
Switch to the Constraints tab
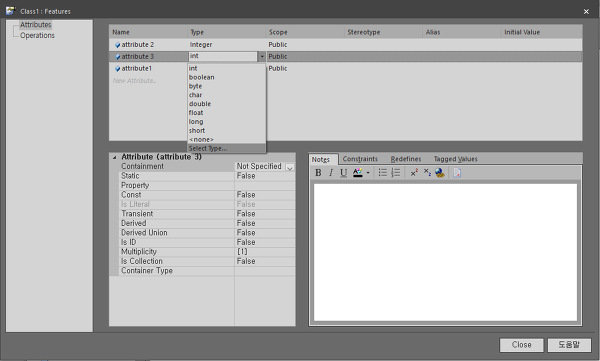(x=360, y=159)
